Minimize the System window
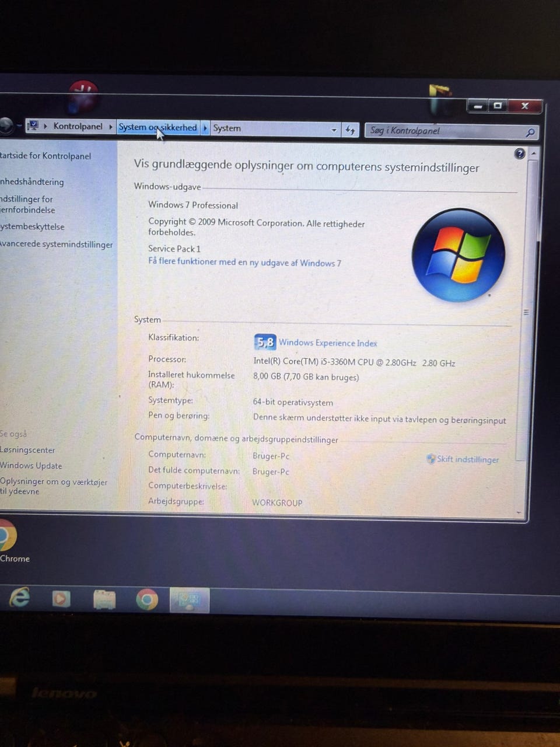 pos(478,106)
